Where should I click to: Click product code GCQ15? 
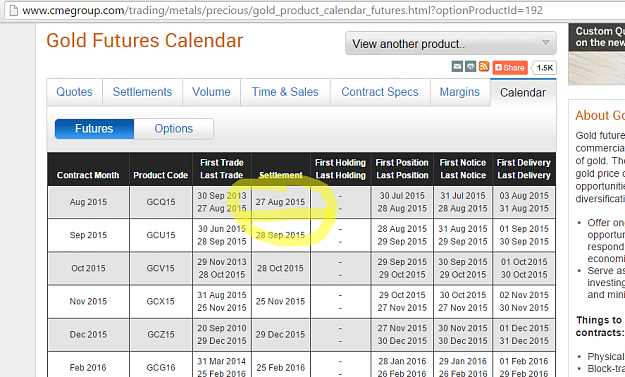pos(161,202)
